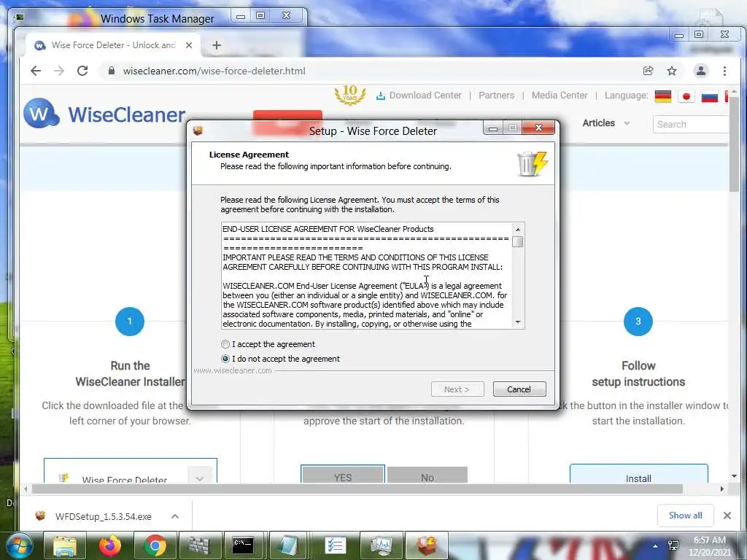Switch to Chrome from the taskbar
The width and height of the screenshot is (747, 560).
click(155, 545)
